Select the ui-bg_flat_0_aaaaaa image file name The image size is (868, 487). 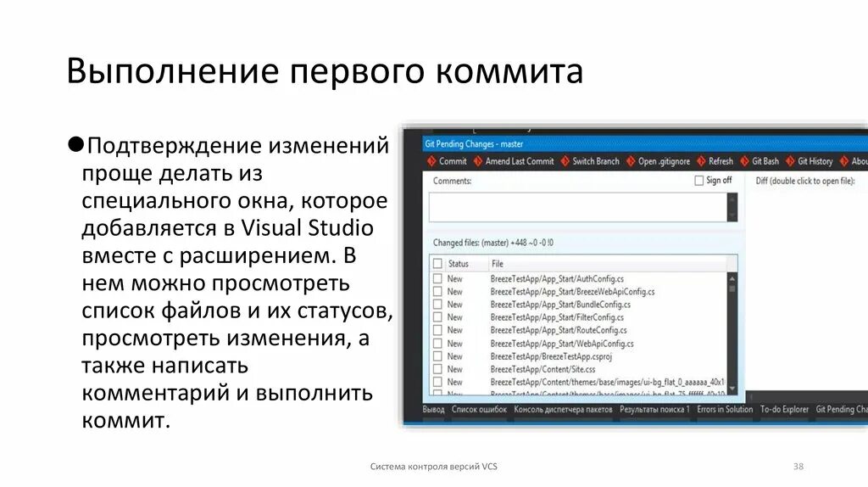point(607,382)
